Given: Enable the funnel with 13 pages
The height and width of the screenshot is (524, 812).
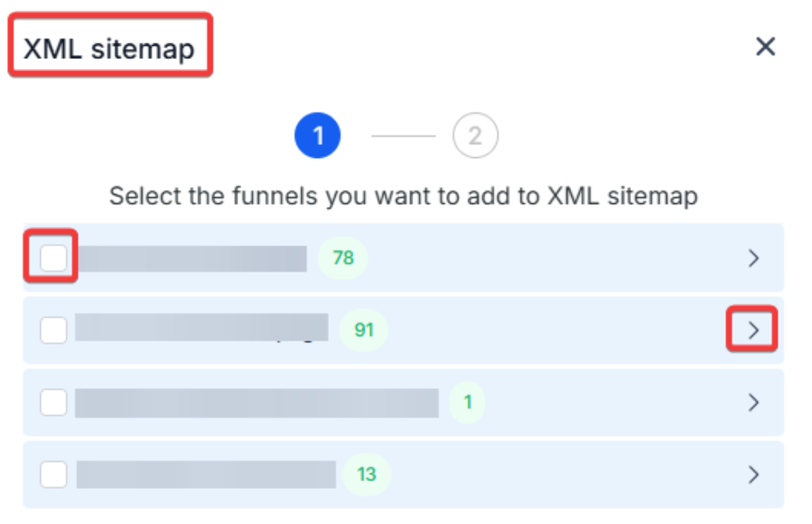Looking at the screenshot, I should coord(54,474).
